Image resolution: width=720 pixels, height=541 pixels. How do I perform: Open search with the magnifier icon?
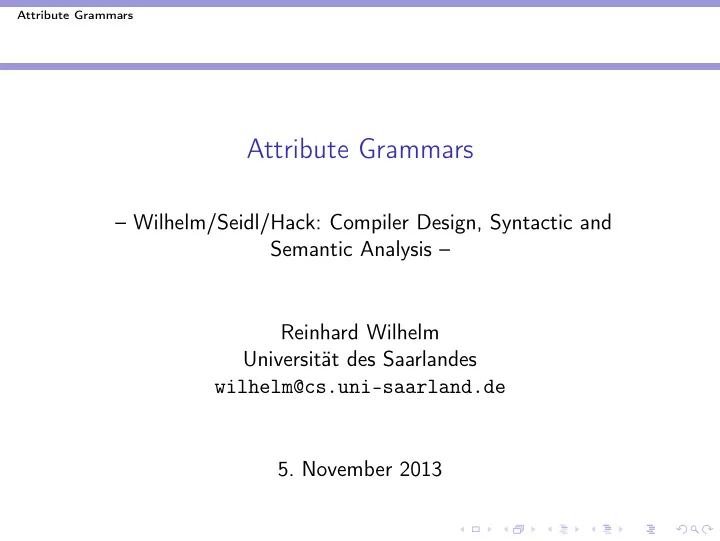point(695,530)
